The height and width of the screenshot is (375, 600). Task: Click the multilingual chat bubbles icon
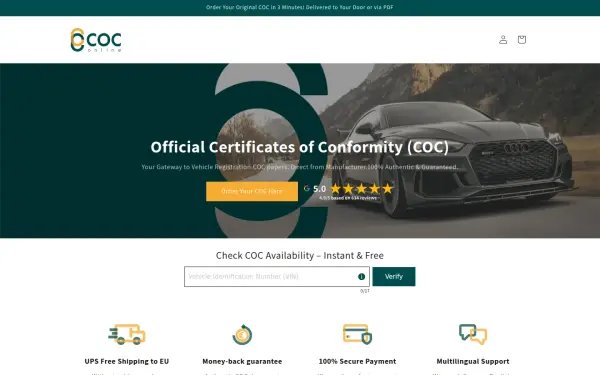click(473, 334)
